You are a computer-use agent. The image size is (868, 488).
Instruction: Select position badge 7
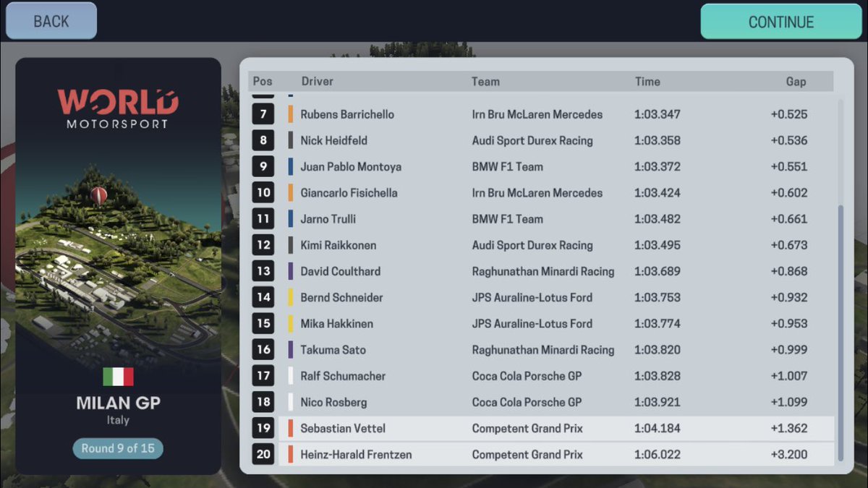point(263,114)
